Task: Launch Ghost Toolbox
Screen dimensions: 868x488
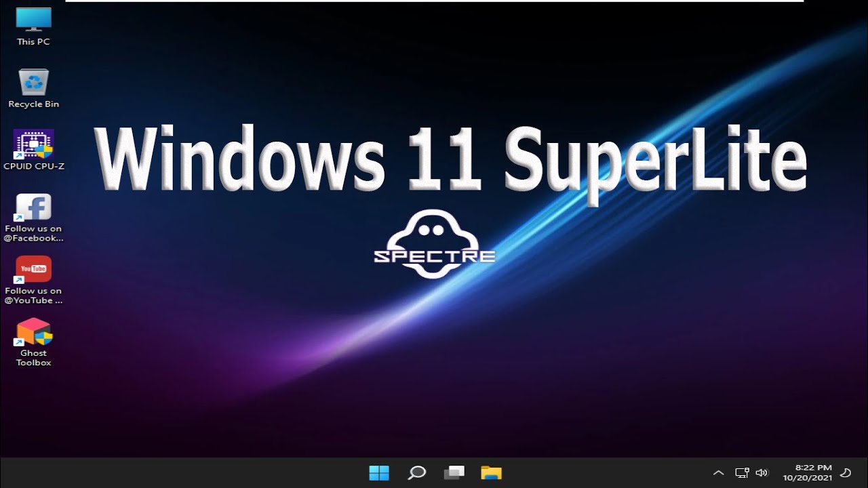Action: pyautogui.click(x=33, y=335)
